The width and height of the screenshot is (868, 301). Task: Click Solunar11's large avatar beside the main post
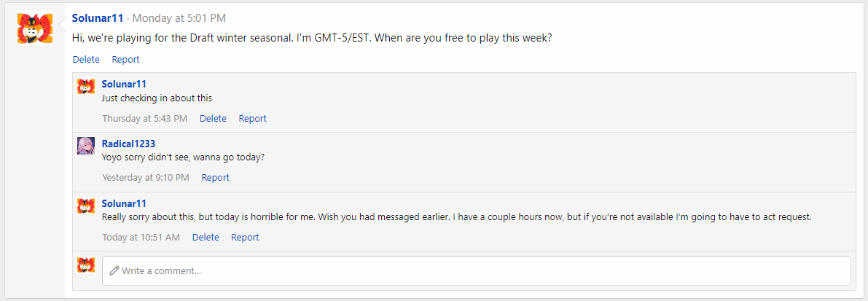[35, 29]
